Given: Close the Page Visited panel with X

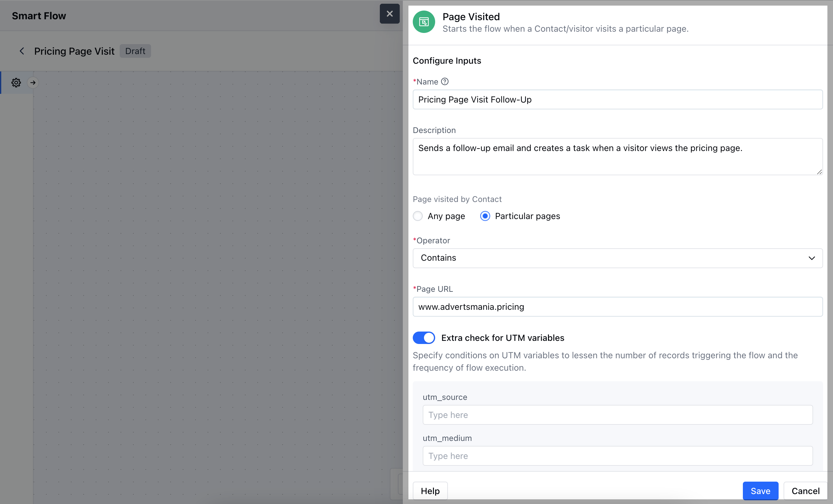Looking at the screenshot, I should point(389,14).
